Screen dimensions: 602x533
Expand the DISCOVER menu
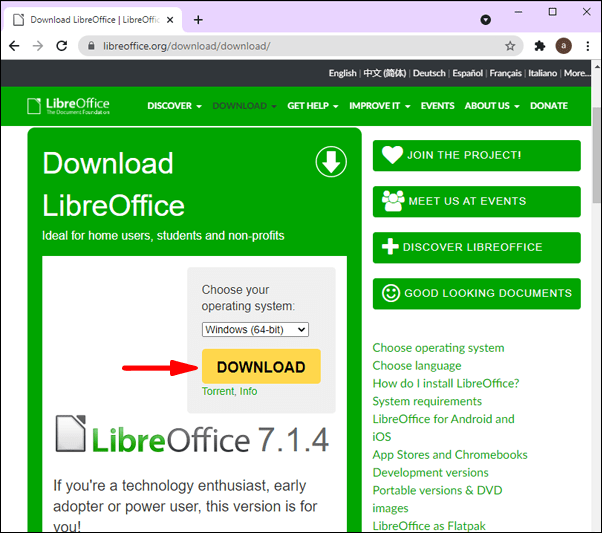174,106
